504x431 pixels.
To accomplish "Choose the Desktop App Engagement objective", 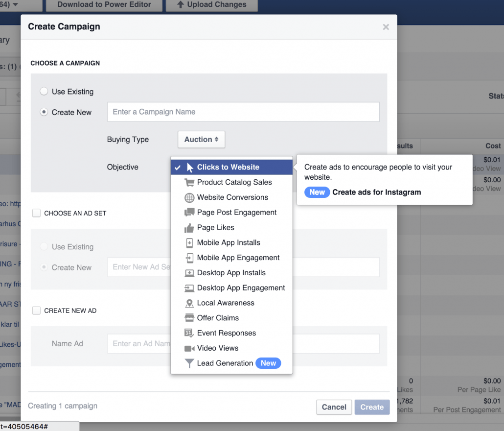I will pos(231,288).
